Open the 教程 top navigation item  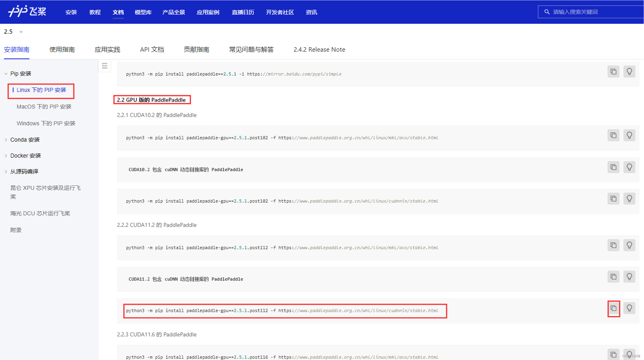pyautogui.click(x=95, y=12)
